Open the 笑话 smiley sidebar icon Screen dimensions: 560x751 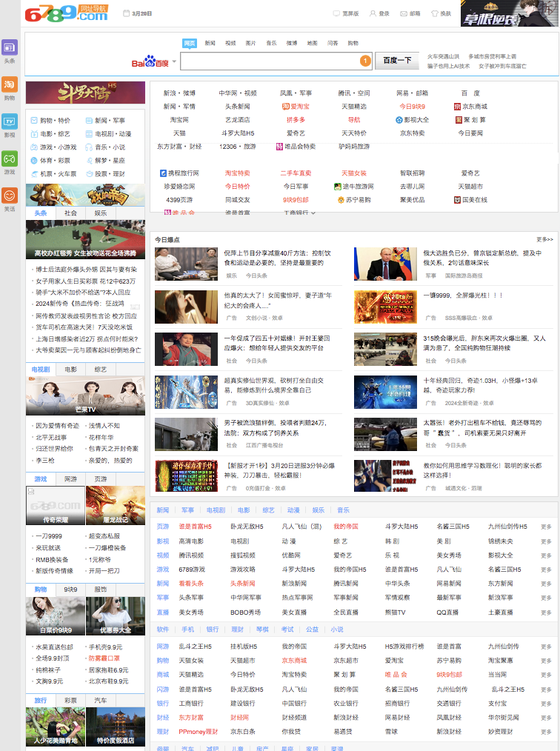pyautogui.click(x=10, y=196)
